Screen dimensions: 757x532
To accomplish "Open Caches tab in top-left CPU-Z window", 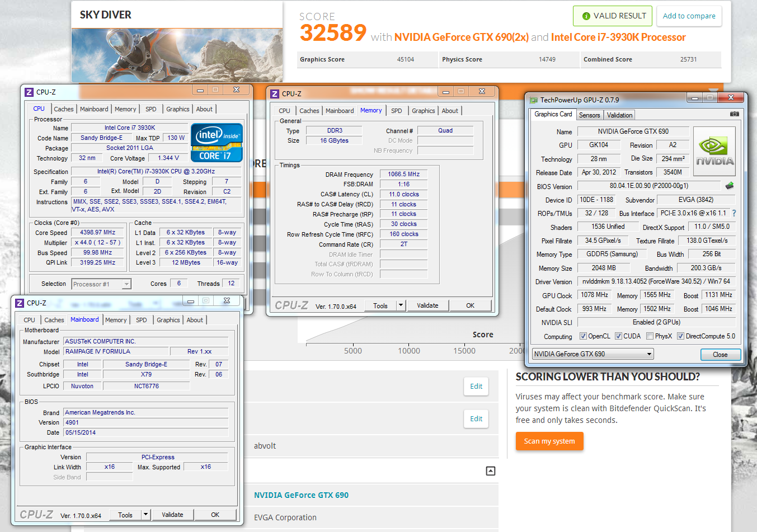I will pyautogui.click(x=63, y=109).
